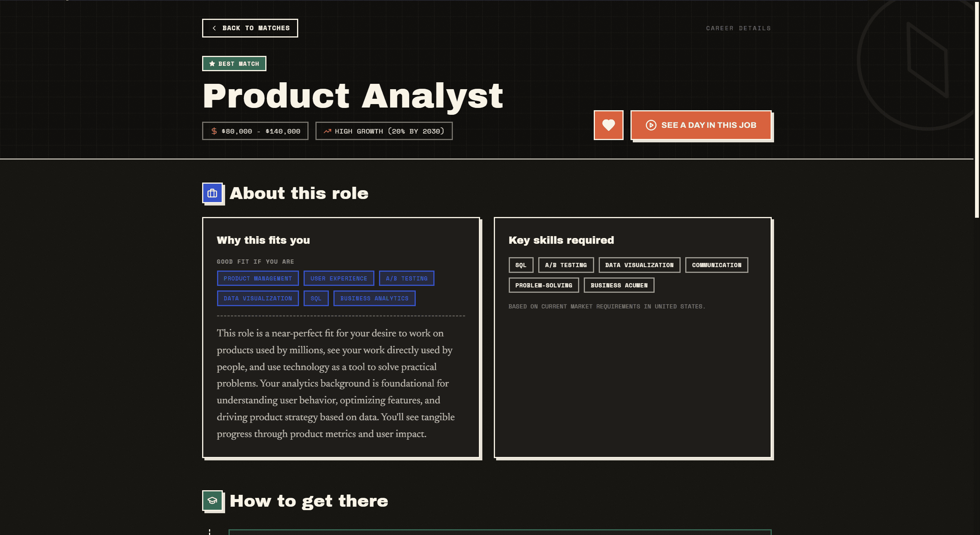The width and height of the screenshot is (980, 535).
Task: Click the Business Acumen key skill chip
Action: [x=619, y=285]
